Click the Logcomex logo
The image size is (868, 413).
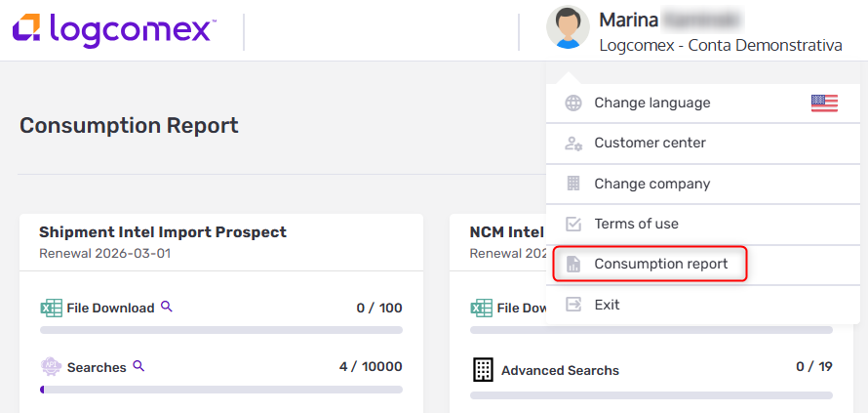click(x=113, y=29)
